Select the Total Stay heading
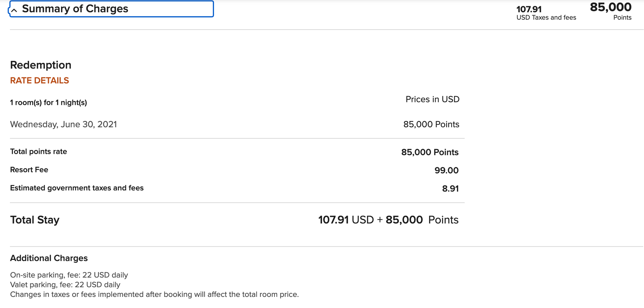This screenshot has width=644, height=308. (x=35, y=220)
